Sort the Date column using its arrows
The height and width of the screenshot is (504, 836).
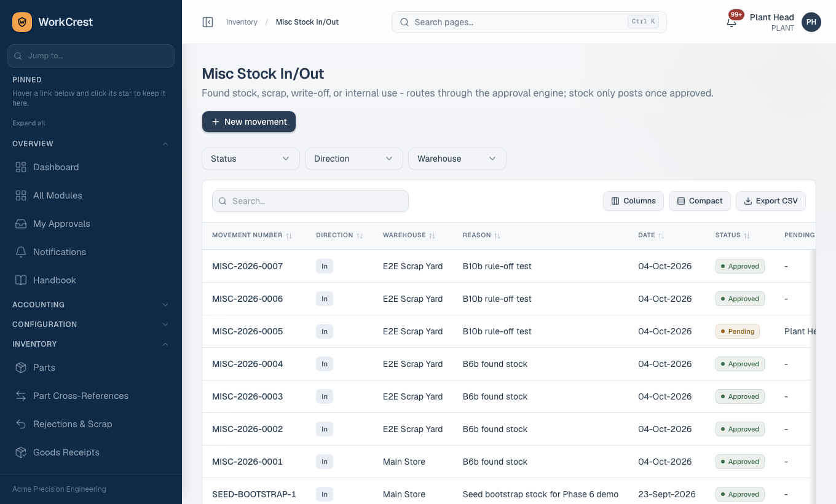click(x=661, y=235)
